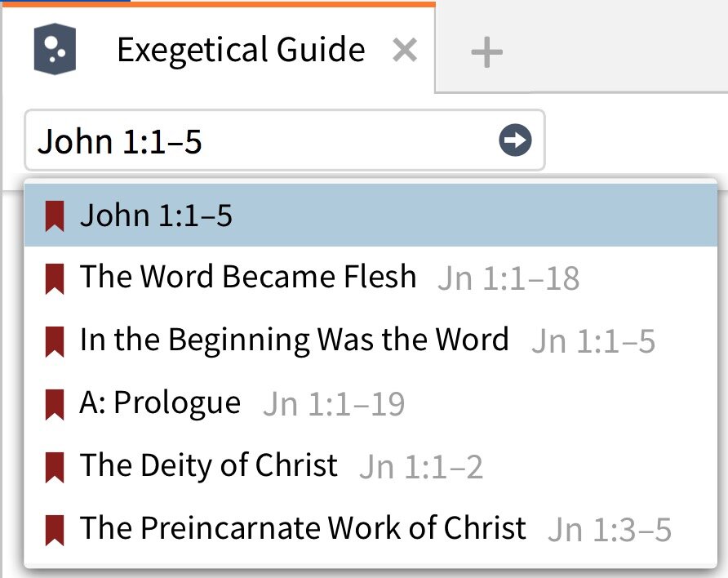This screenshot has width=728, height=578.
Task: Click the Exegetical Guide panel icon
Action: pyautogui.click(x=55, y=51)
